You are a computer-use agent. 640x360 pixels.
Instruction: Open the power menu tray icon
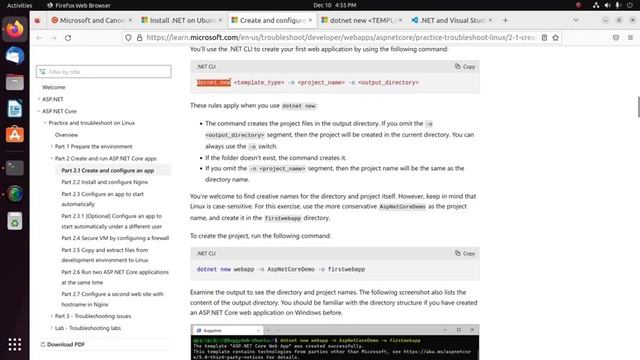[630, 5]
